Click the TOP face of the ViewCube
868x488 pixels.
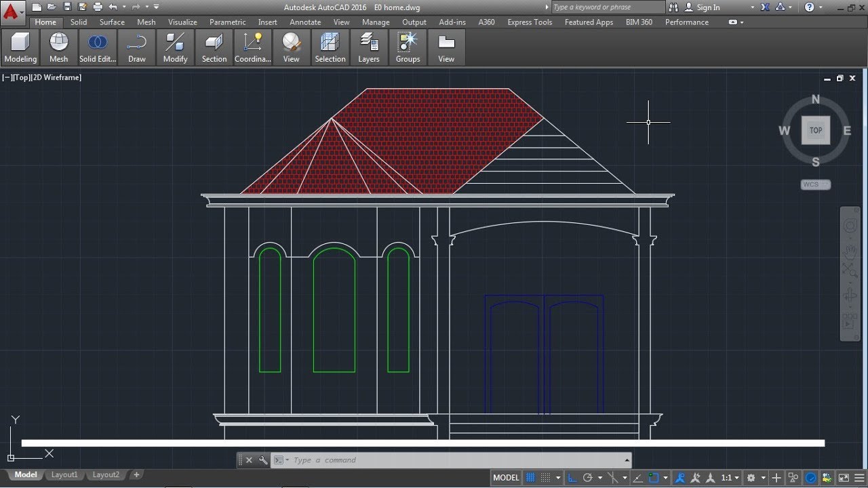[x=815, y=130]
